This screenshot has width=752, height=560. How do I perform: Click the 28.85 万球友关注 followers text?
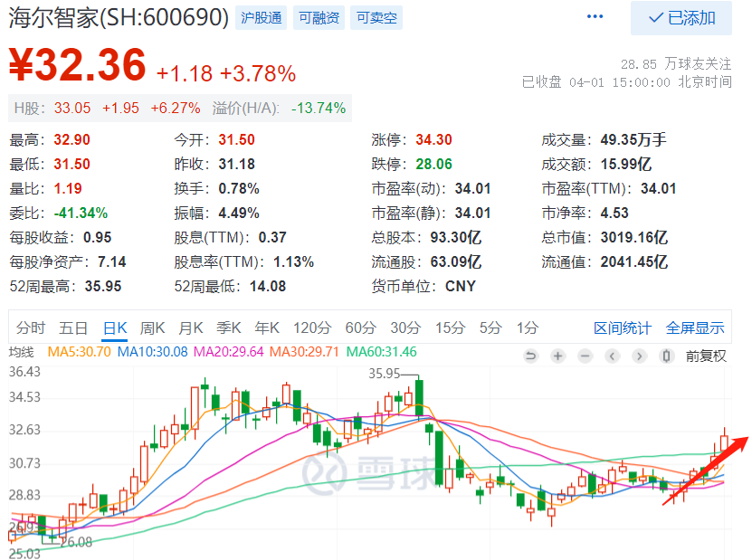[x=676, y=63]
